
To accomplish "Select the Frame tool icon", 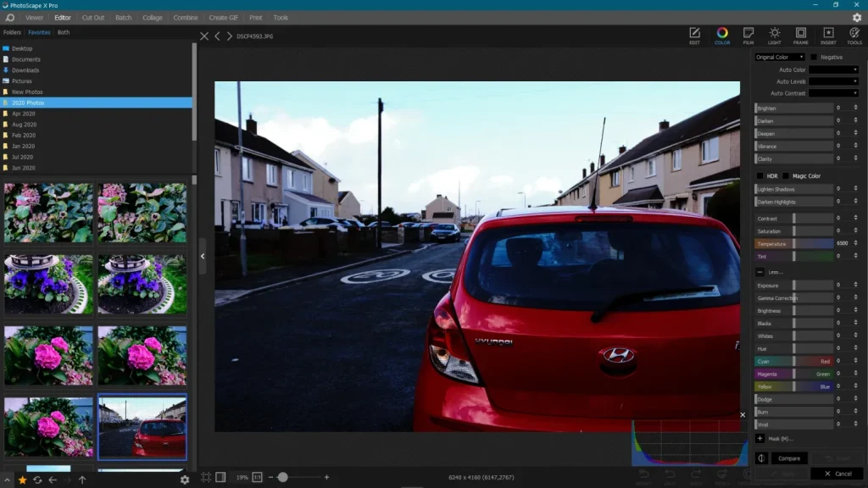I will click(800, 36).
